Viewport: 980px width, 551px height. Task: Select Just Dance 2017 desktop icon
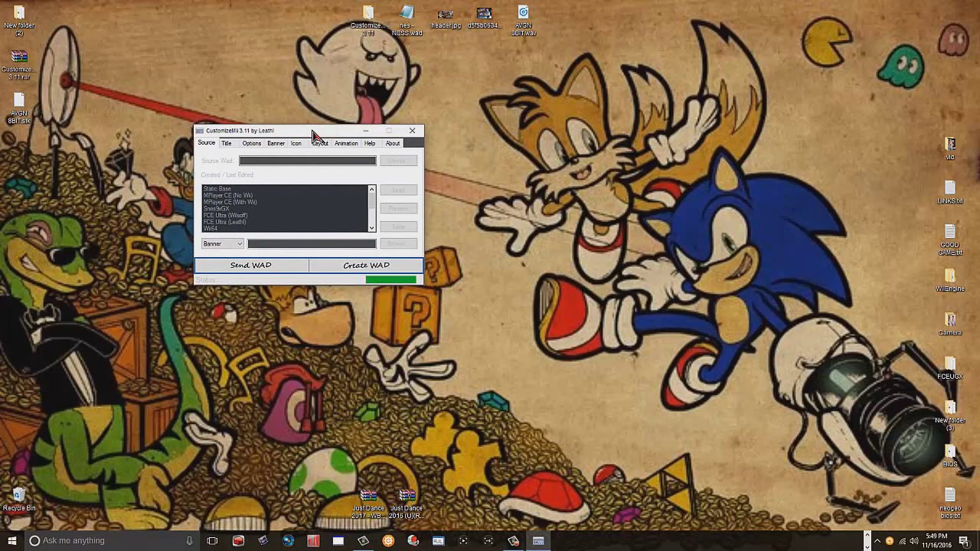tap(368, 504)
